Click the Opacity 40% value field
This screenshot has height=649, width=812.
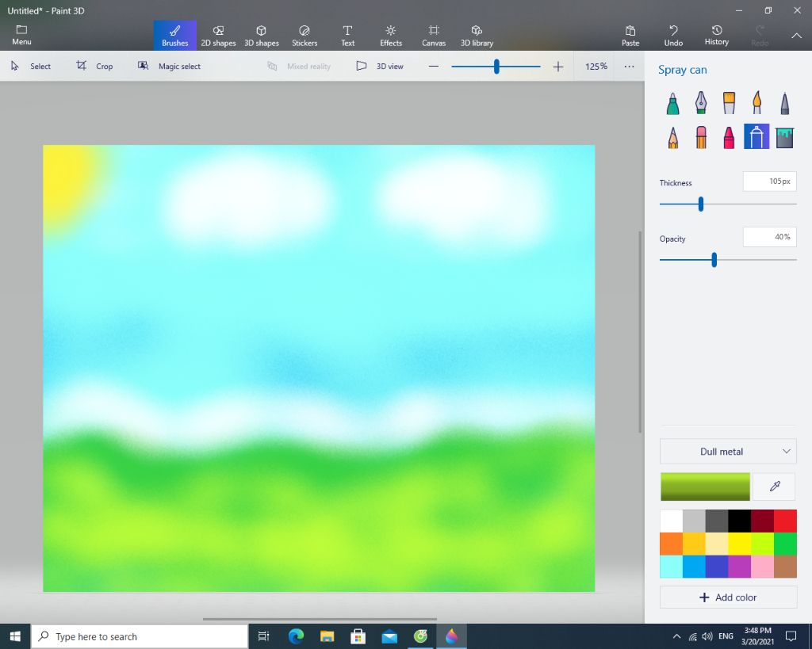click(x=769, y=237)
